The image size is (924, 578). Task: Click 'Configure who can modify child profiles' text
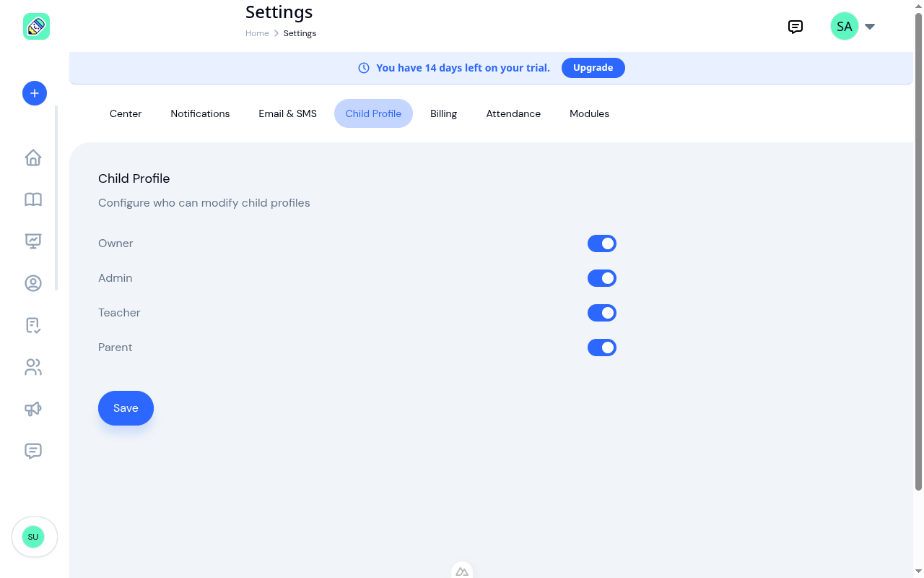[x=204, y=203]
